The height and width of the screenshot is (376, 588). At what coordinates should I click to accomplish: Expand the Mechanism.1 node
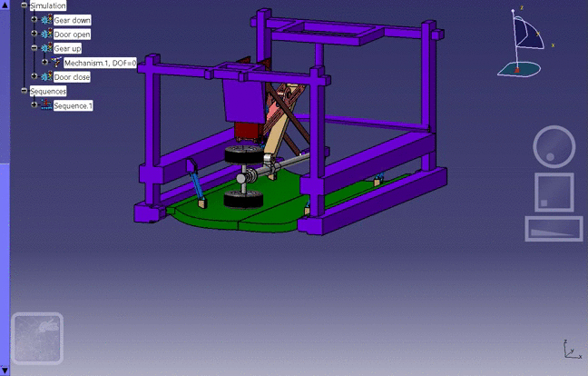coord(44,62)
